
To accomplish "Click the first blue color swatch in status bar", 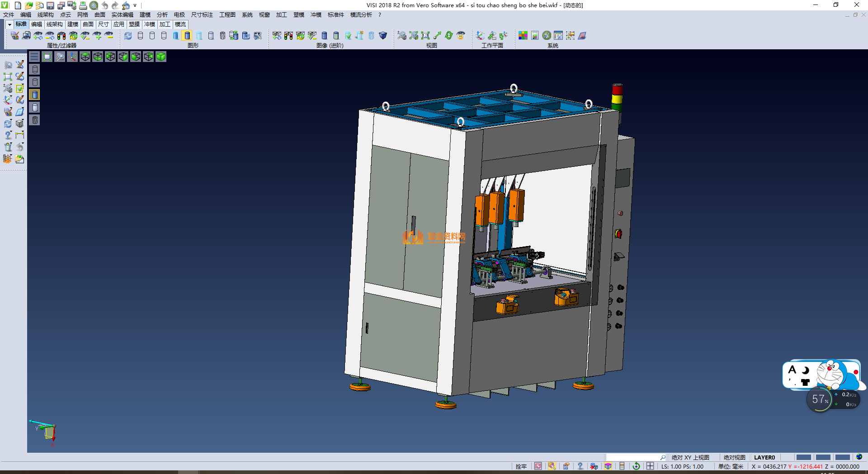I will click(x=803, y=457).
